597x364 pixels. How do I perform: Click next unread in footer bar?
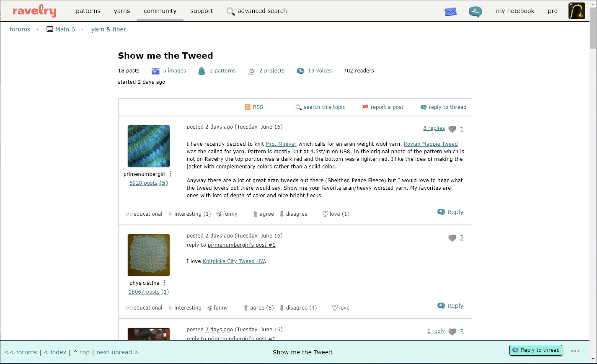tap(118, 352)
